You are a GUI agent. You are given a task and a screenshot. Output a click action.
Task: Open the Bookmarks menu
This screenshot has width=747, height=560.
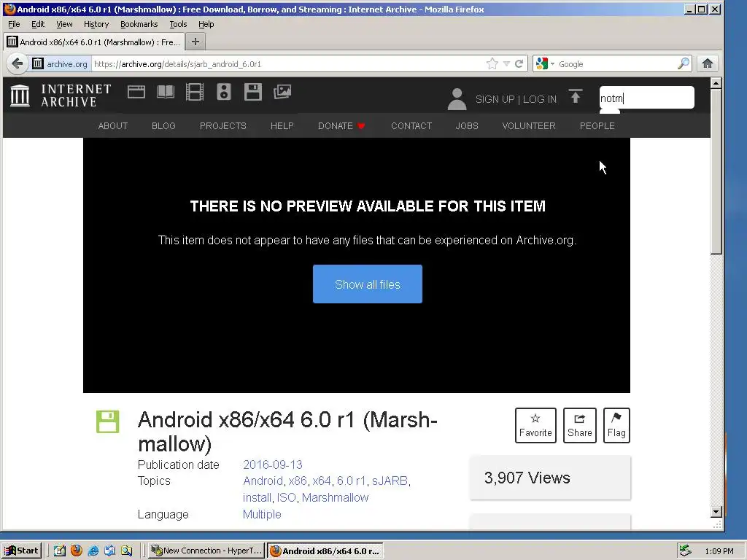[139, 24]
